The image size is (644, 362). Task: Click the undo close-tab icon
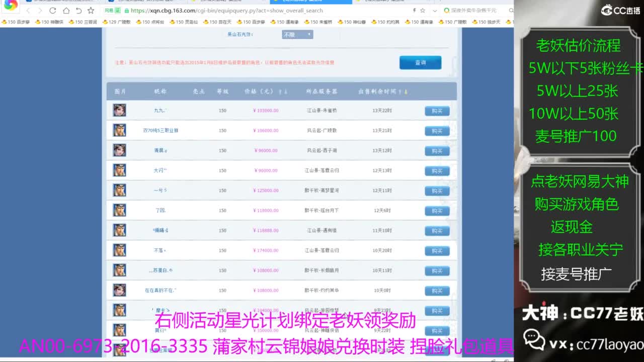pos(78,11)
